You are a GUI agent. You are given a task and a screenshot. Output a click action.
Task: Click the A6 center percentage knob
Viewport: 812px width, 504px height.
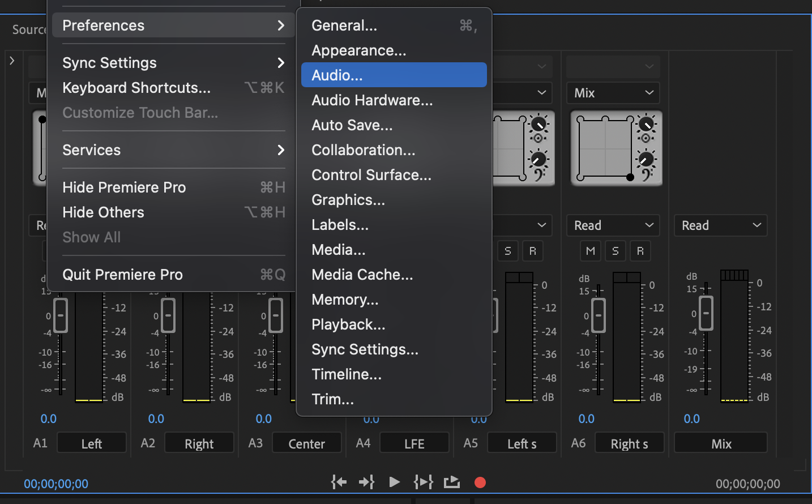click(646, 123)
